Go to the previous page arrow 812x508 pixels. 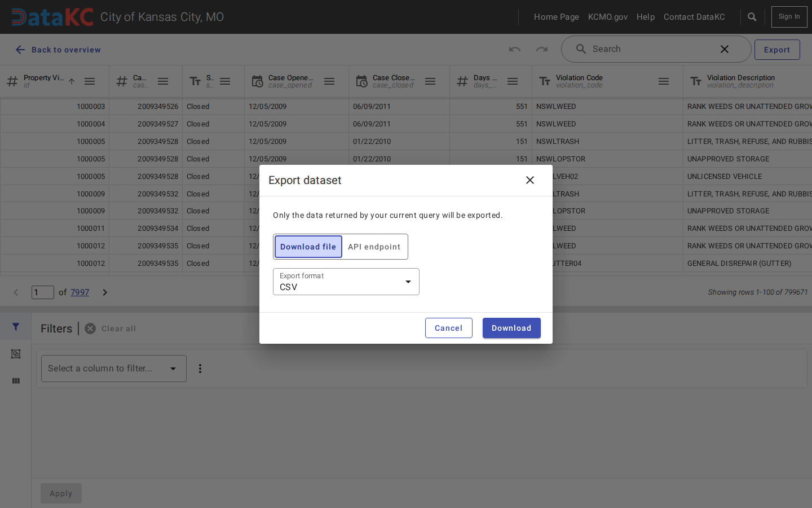16,292
